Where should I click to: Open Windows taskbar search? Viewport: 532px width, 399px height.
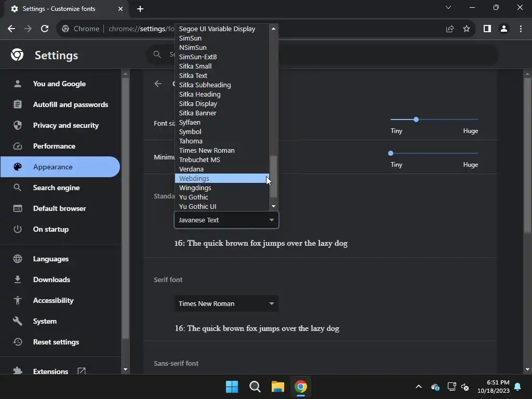[255, 387]
